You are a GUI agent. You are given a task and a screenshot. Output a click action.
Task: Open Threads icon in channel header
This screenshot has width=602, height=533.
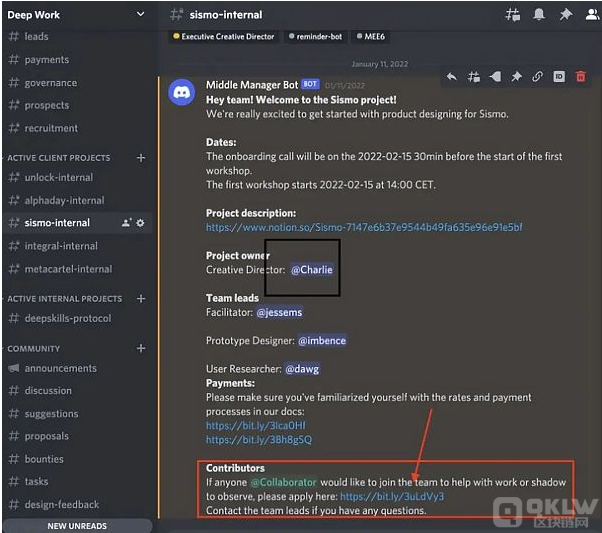click(x=513, y=15)
